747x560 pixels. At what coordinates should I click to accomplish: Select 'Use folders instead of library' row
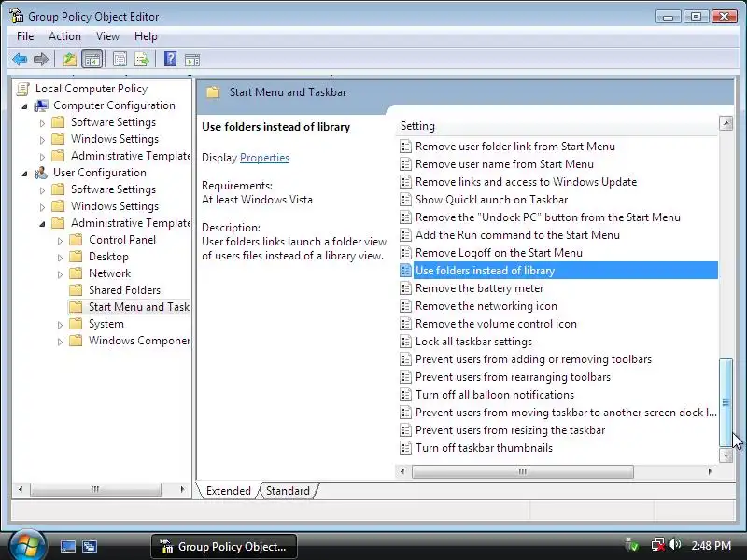click(x=558, y=271)
